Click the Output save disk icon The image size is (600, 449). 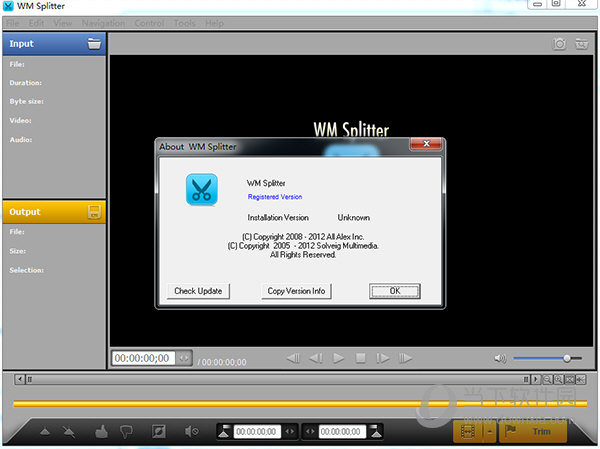click(94, 212)
